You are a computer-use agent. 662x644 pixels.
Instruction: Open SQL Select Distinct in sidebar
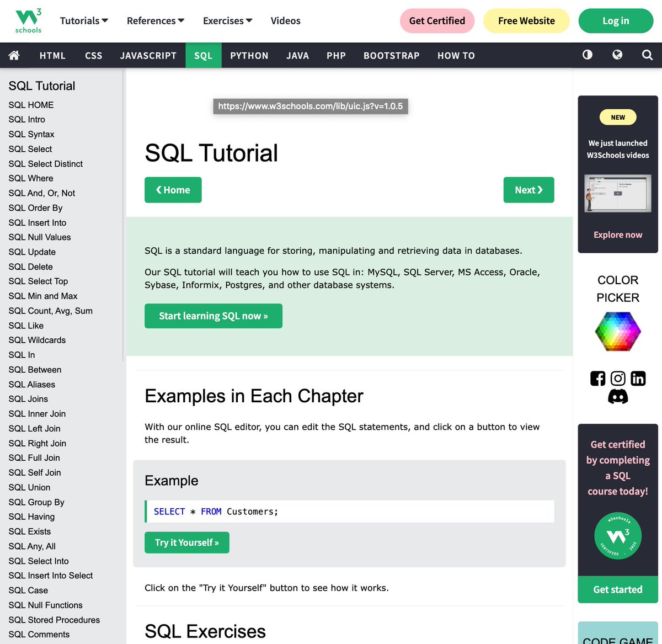(45, 164)
